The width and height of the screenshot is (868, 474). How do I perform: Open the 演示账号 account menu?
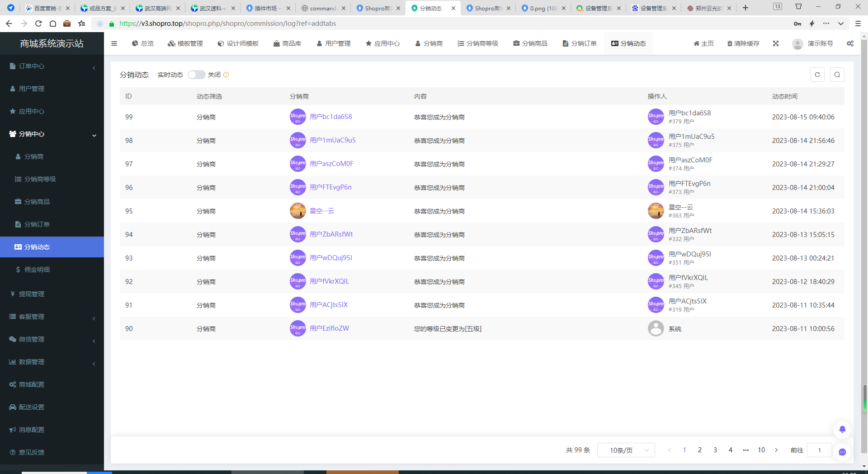click(x=813, y=43)
